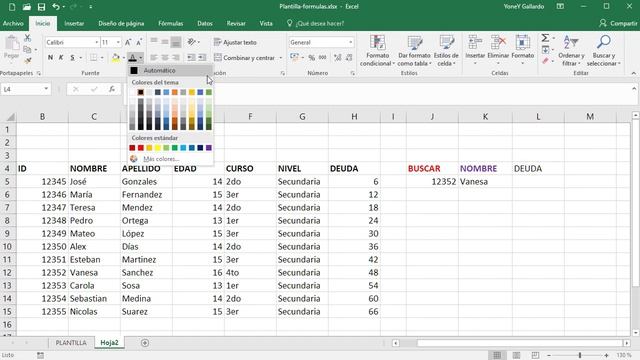Collapse the ribbon with the chevron
The height and width of the screenshot is (360, 640).
coord(633,73)
